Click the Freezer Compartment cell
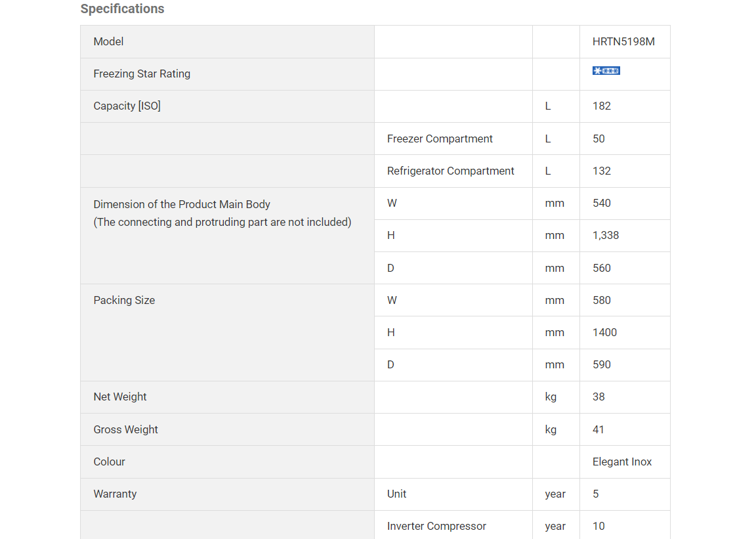 point(440,139)
